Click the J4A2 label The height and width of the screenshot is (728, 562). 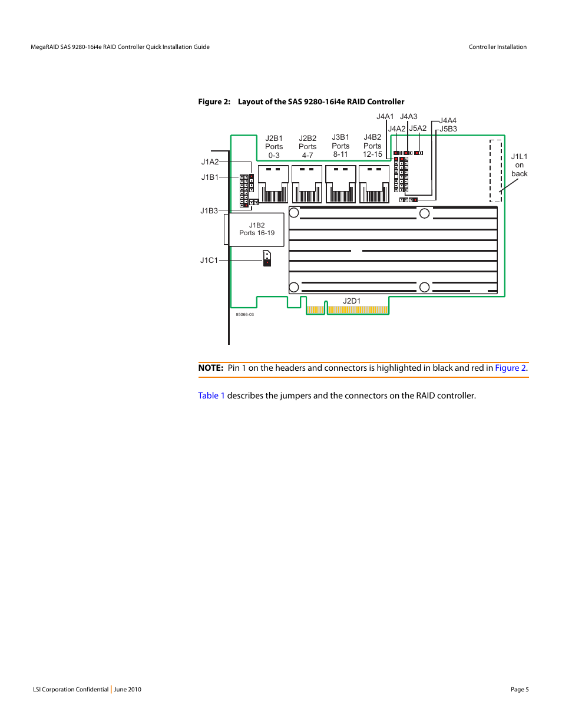pyautogui.click(x=396, y=129)
